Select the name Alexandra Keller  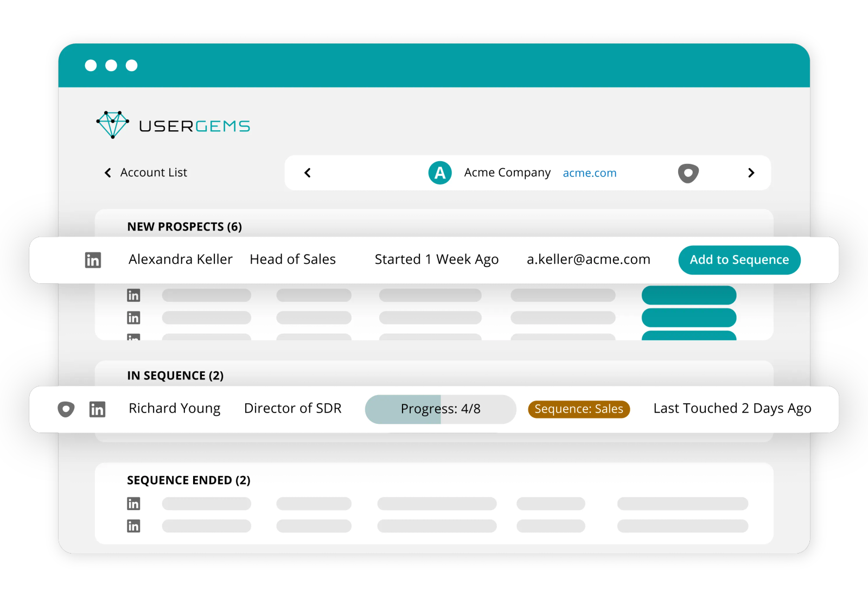pyautogui.click(x=181, y=259)
